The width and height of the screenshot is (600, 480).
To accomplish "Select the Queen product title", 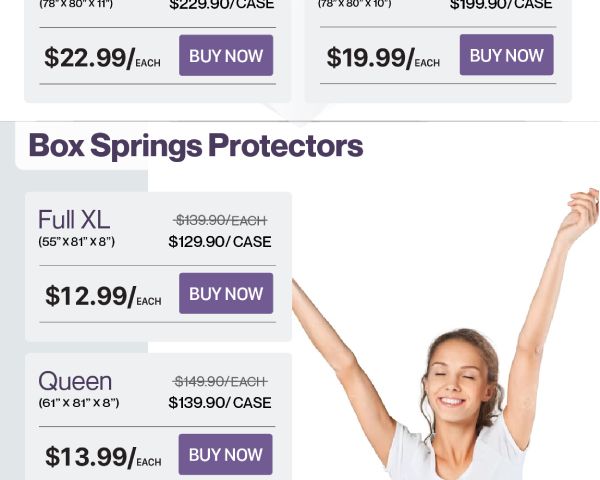I will point(75,381).
